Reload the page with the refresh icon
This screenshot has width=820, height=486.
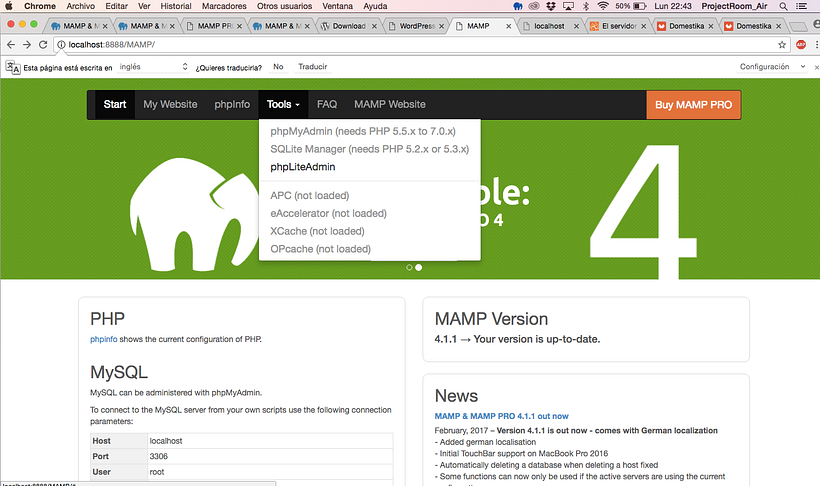[x=43, y=45]
